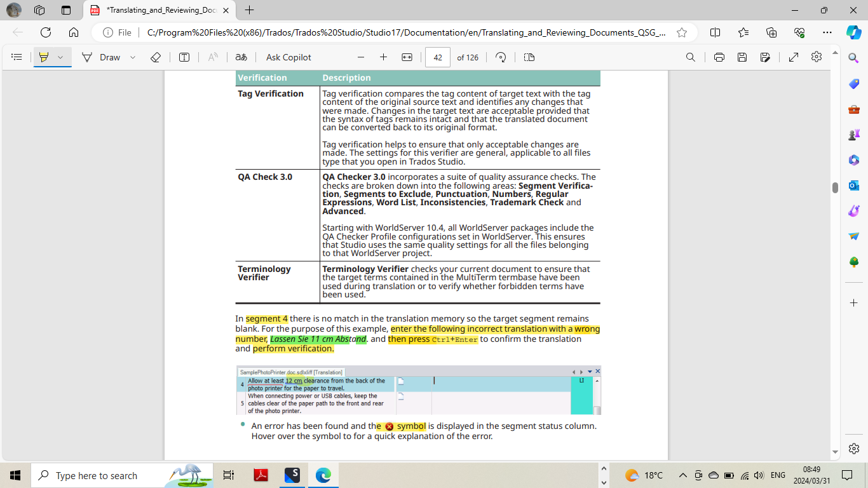Click the Add text tool
Image resolution: width=868 pixels, height=488 pixels.
[184, 57]
